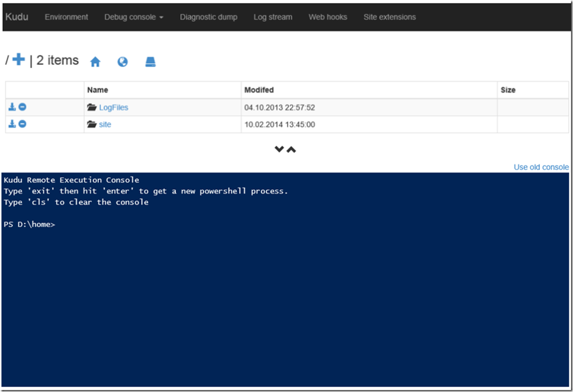Download the site folder

coord(12,124)
